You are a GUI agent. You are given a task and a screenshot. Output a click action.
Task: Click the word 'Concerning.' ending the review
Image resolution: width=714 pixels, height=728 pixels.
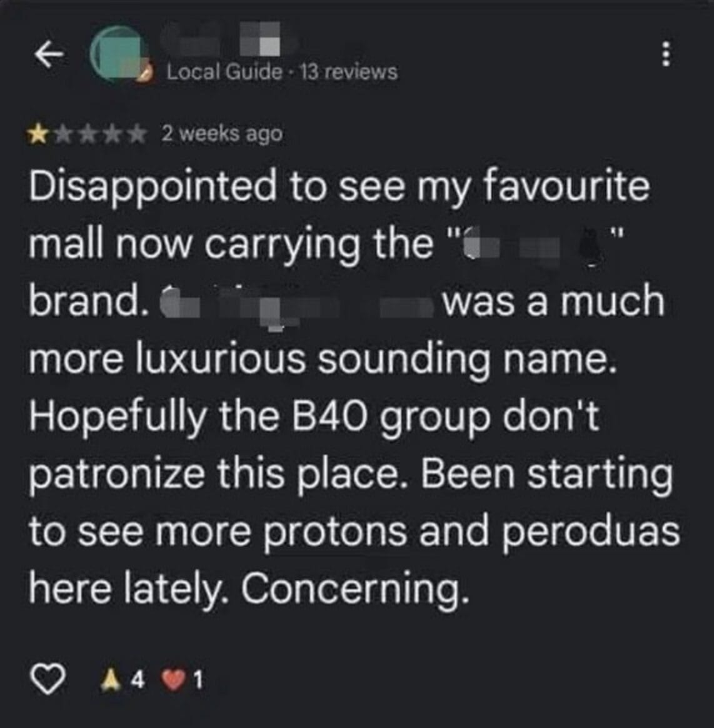355,589
